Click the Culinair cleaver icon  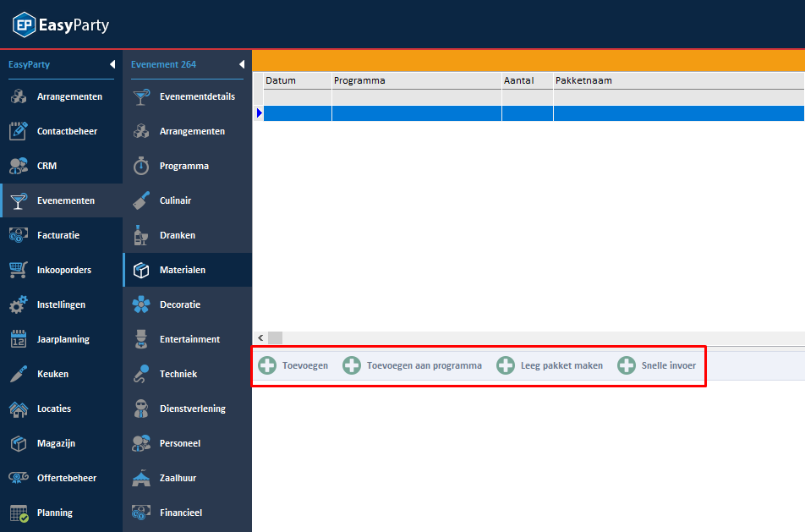click(x=141, y=200)
